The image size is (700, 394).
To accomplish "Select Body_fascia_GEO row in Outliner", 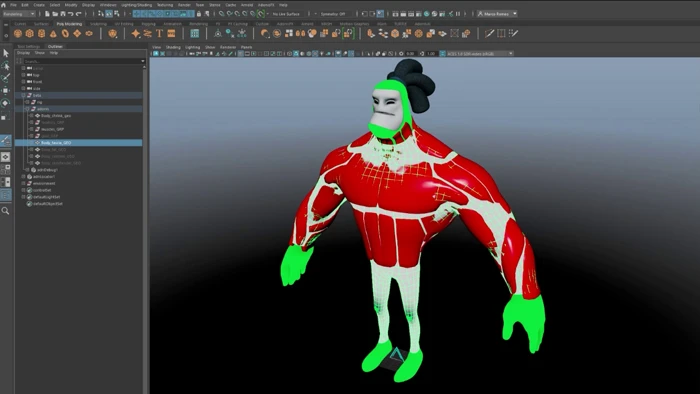I will coord(79,143).
